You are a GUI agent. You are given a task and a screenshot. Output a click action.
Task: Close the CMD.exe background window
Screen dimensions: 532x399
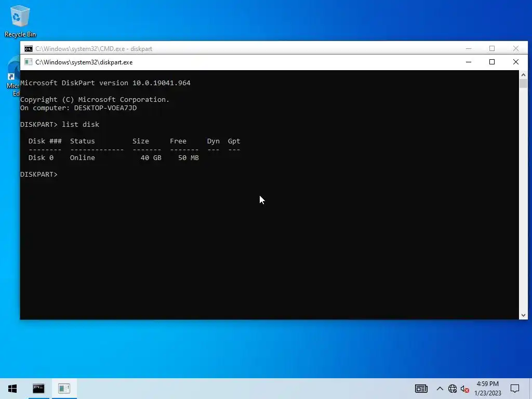point(516,48)
